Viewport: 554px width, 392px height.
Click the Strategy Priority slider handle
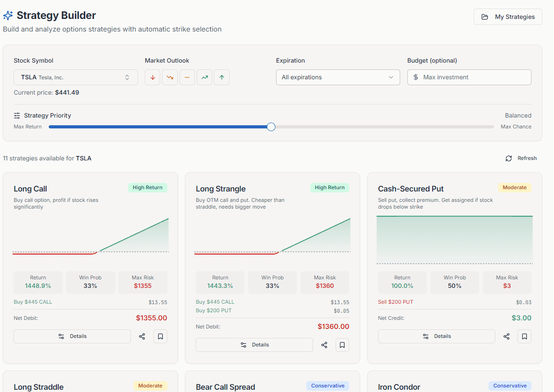[271, 127]
